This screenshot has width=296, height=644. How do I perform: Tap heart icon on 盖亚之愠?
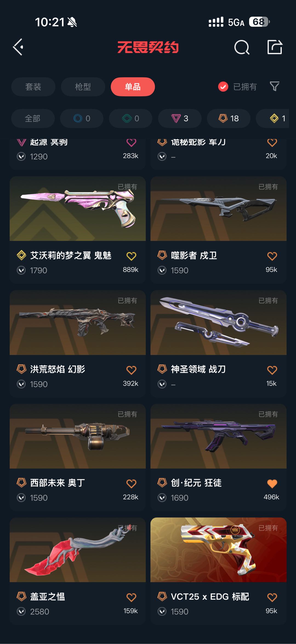[131, 597]
